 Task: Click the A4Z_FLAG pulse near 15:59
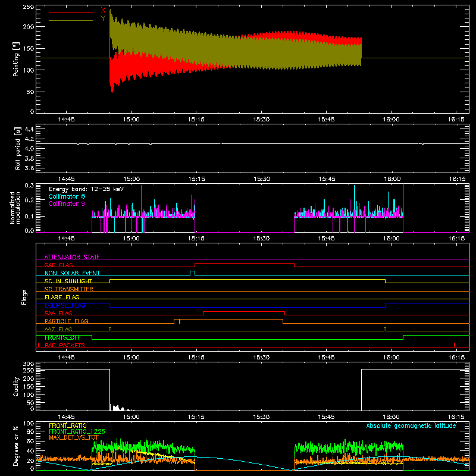(x=385, y=330)
